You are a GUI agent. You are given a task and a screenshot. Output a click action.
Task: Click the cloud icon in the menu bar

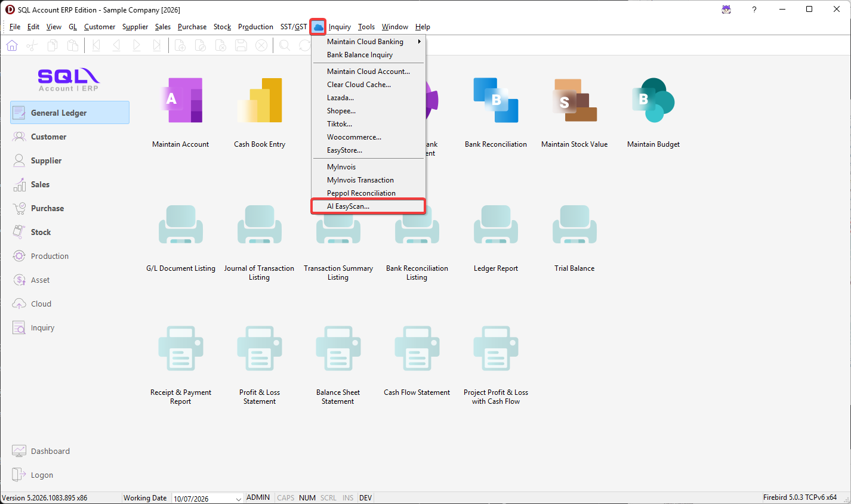click(x=318, y=27)
